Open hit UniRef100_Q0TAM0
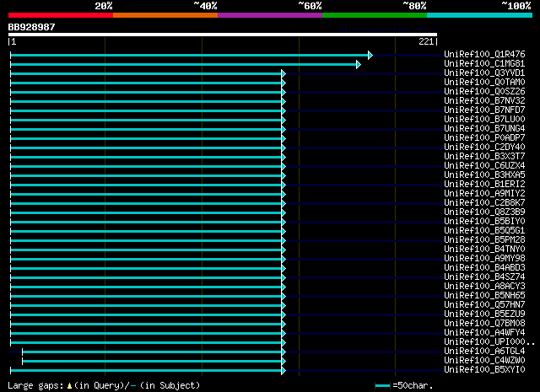Screen dimensions: 540x392 tap(484, 82)
